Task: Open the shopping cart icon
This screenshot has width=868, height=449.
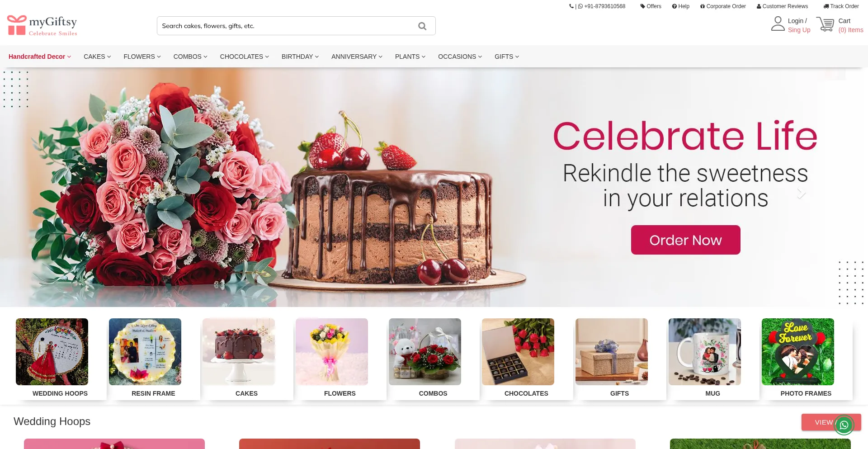Action: (x=825, y=24)
